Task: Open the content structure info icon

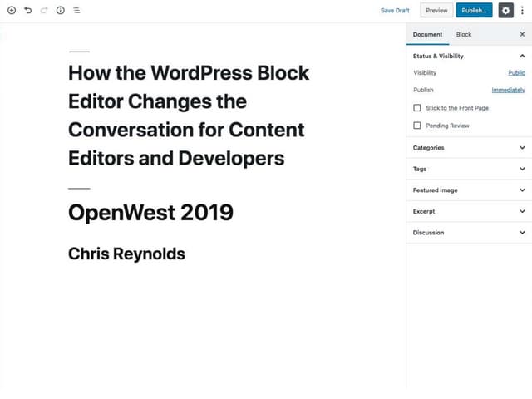Action: 60,11
